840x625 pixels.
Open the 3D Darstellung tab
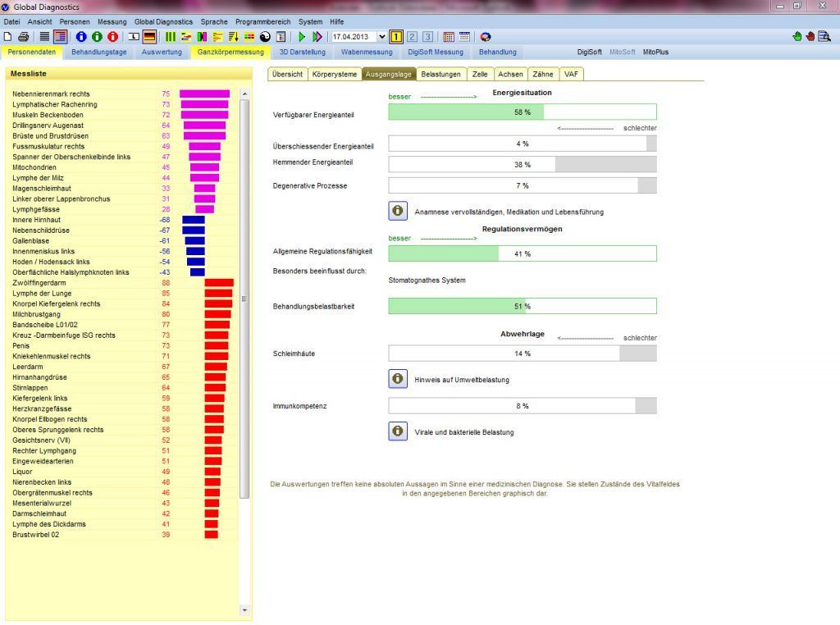click(302, 52)
